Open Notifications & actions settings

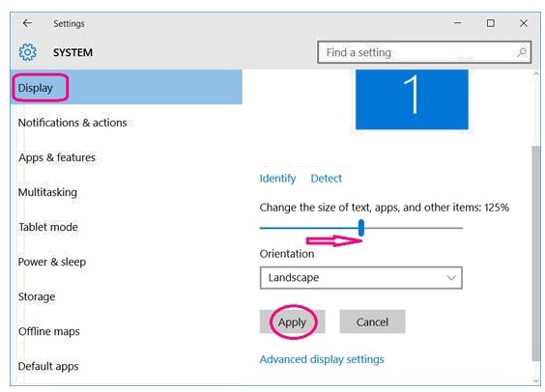(72, 123)
